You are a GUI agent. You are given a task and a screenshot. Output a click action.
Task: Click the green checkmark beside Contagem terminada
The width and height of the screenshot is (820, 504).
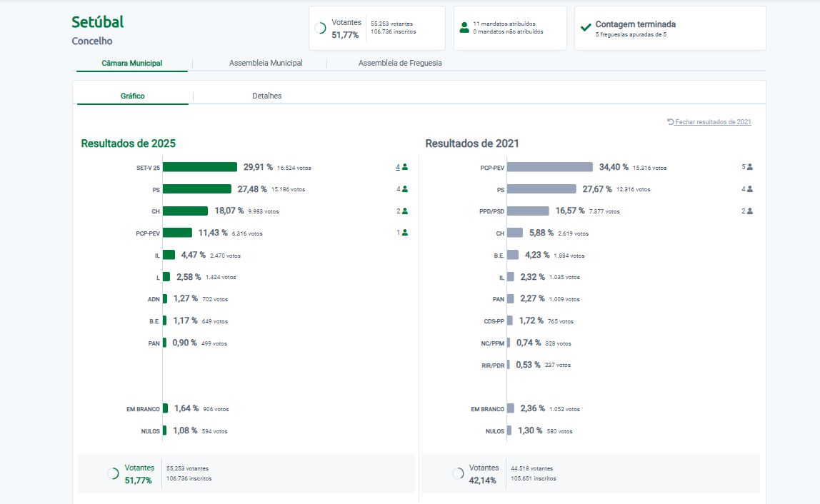click(586, 28)
